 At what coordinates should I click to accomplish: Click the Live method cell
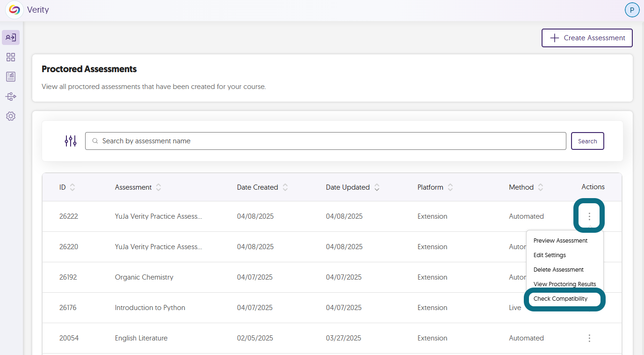(x=515, y=308)
